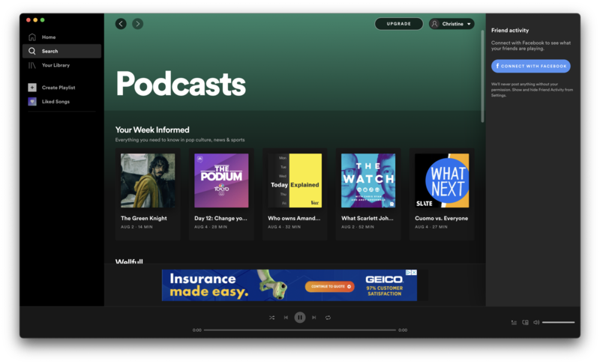Click the 'AUG 2 · 14 MIN' episode info
The height and width of the screenshot is (364, 600).
click(136, 227)
